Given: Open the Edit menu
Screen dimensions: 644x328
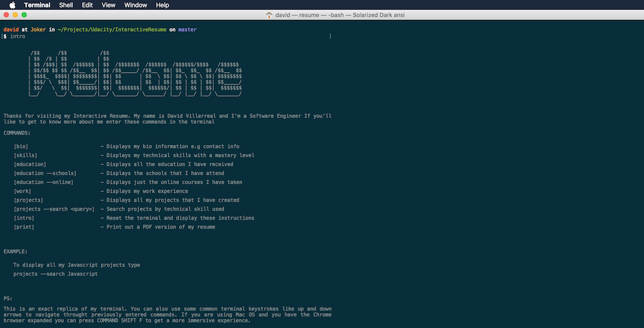Looking at the screenshot, I should click(87, 5).
